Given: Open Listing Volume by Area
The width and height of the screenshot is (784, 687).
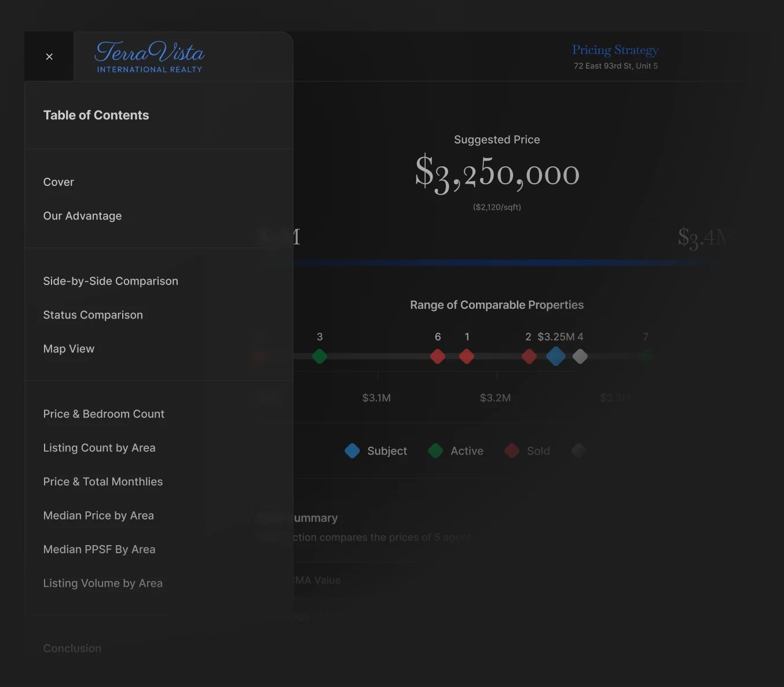Looking at the screenshot, I should point(102,583).
